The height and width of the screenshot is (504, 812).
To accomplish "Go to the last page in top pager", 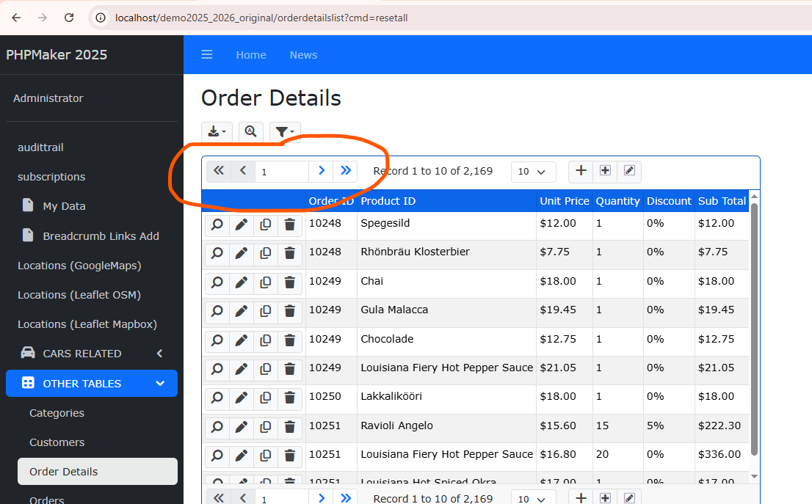I will click(346, 171).
